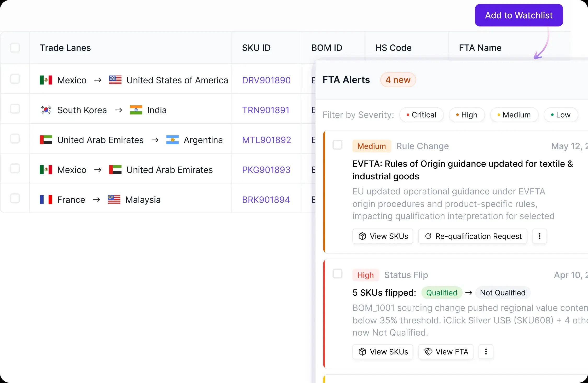Open the EVFTA Rules of Origin alert title
The width and height of the screenshot is (588, 383).
tap(463, 170)
